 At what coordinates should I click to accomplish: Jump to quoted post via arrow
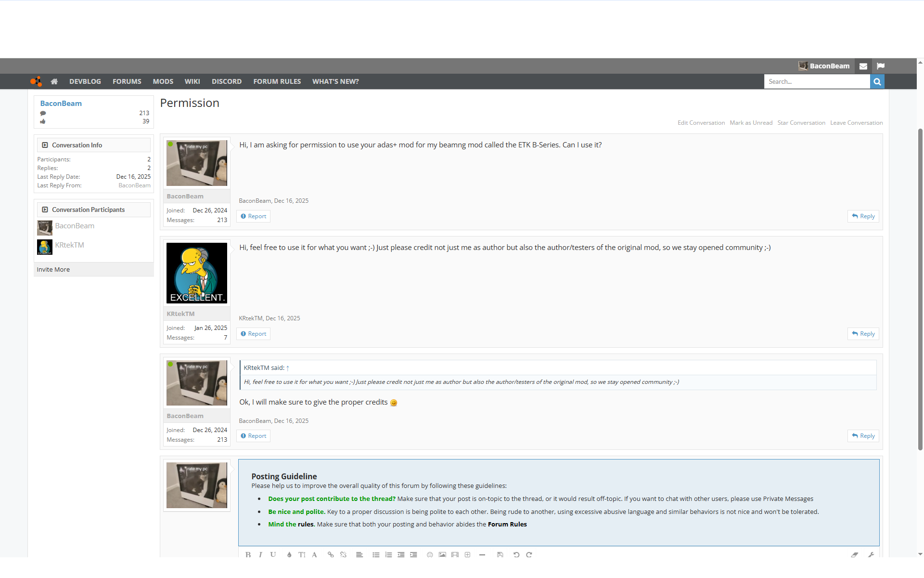(288, 368)
